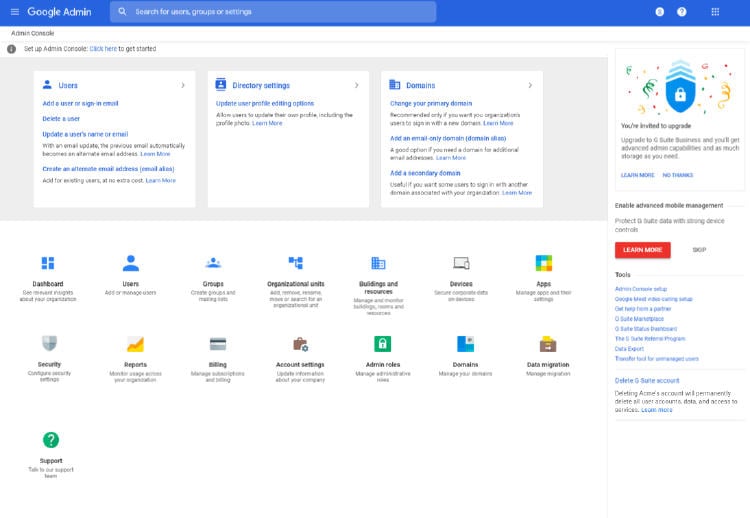Expand the Directory settings card chevron
This screenshot has width=750, height=518.
(x=357, y=86)
